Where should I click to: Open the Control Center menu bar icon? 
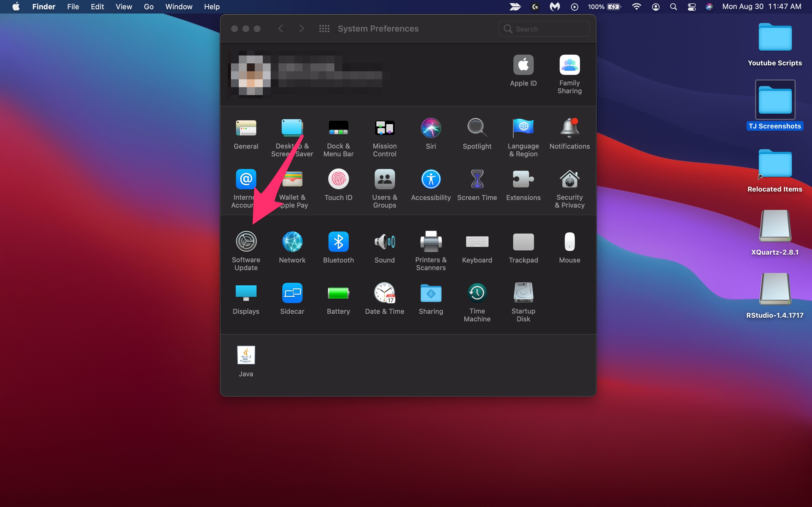point(692,7)
